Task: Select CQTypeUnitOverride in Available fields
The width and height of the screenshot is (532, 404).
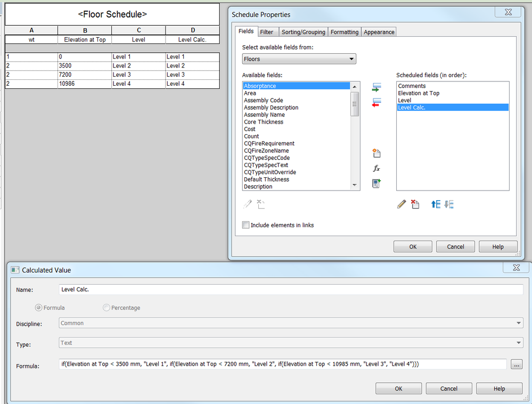Action: pos(297,172)
